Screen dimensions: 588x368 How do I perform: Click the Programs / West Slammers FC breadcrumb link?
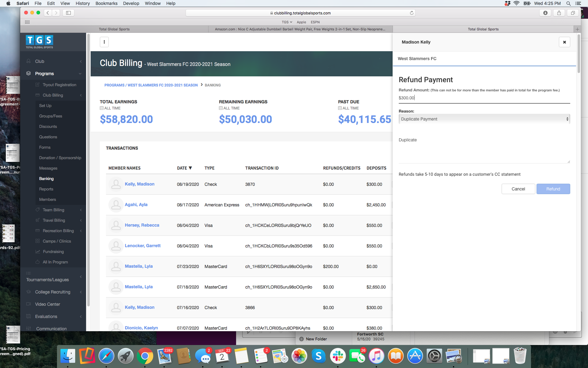click(151, 85)
